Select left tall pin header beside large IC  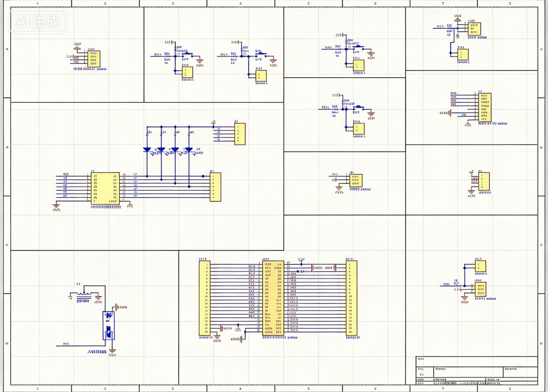click(x=204, y=298)
